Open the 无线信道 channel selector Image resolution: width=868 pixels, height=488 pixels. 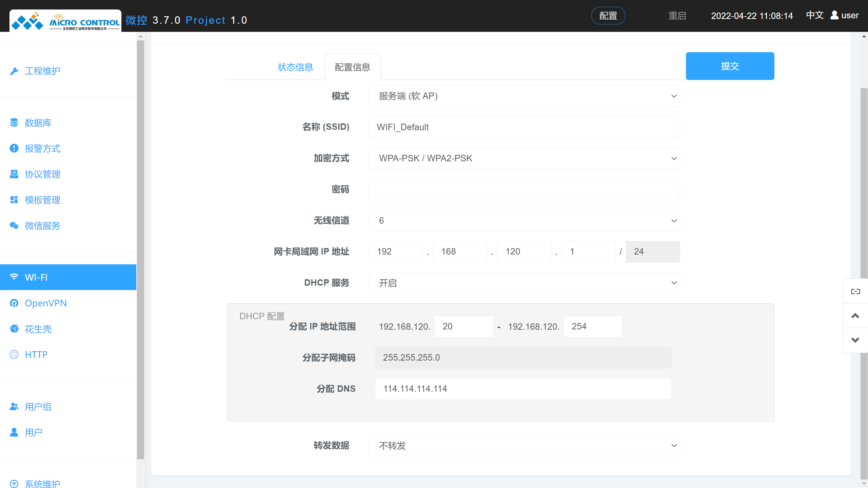(x=524, y=221)
